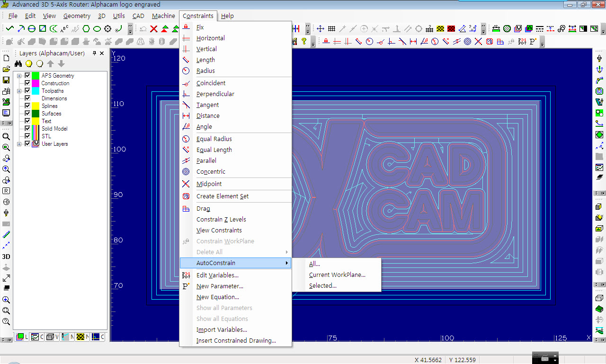606x364 pixels.
Task: Click the Midpoint constraint entry
Action: [235, 184]
